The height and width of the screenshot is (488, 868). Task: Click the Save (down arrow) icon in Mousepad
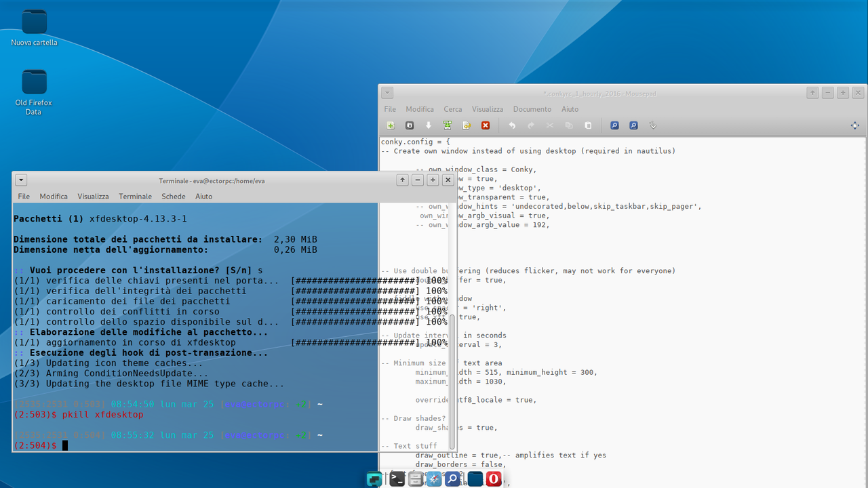(x=429, y=125)
